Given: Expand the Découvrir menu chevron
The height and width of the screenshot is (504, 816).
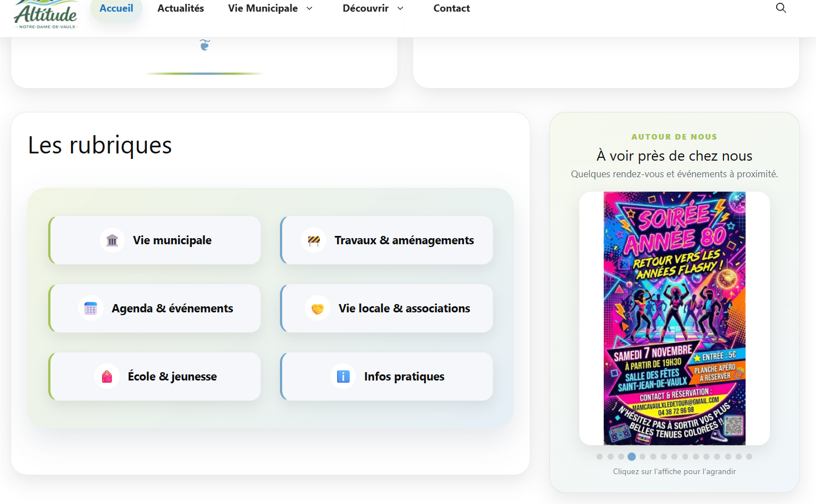Looking at the screenshot, I should tap(400, 8).
